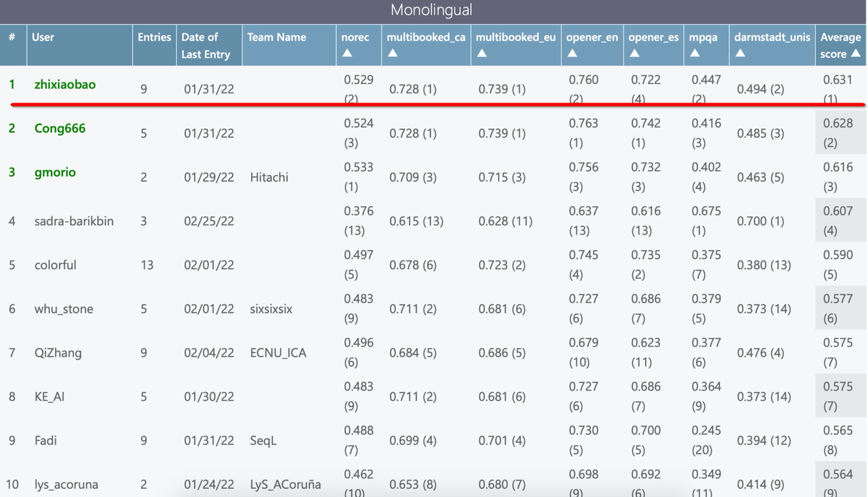Sort by Date of Last Entry header
868x497 pixels.
click(x=205, y=46)
